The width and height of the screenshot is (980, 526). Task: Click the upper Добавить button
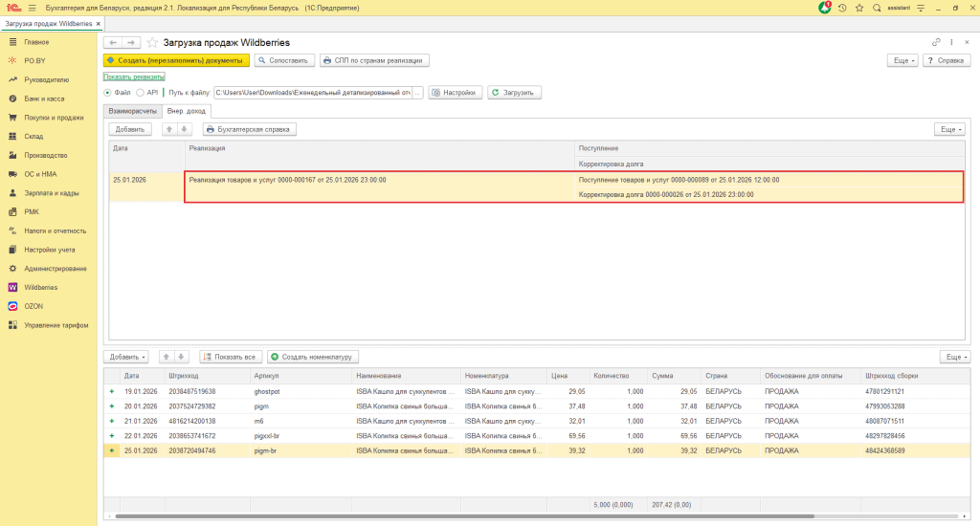pyautogui.click(x=130, y=129)
